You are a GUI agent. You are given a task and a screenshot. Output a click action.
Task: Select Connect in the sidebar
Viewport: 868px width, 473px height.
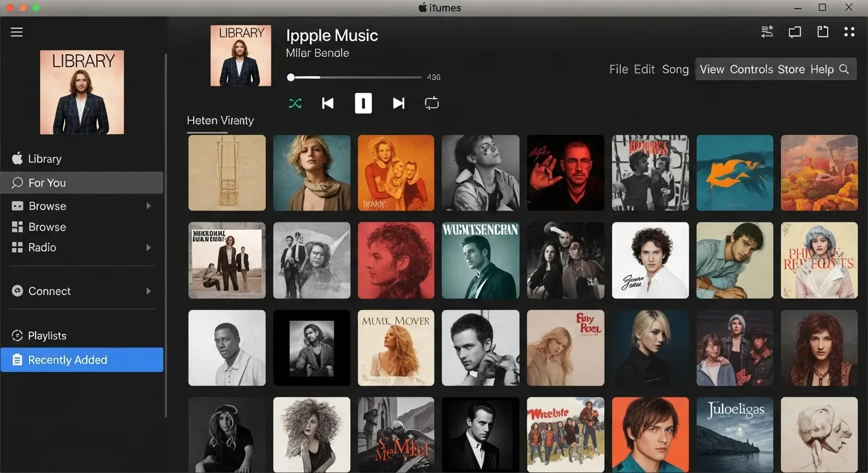point(82,291)
